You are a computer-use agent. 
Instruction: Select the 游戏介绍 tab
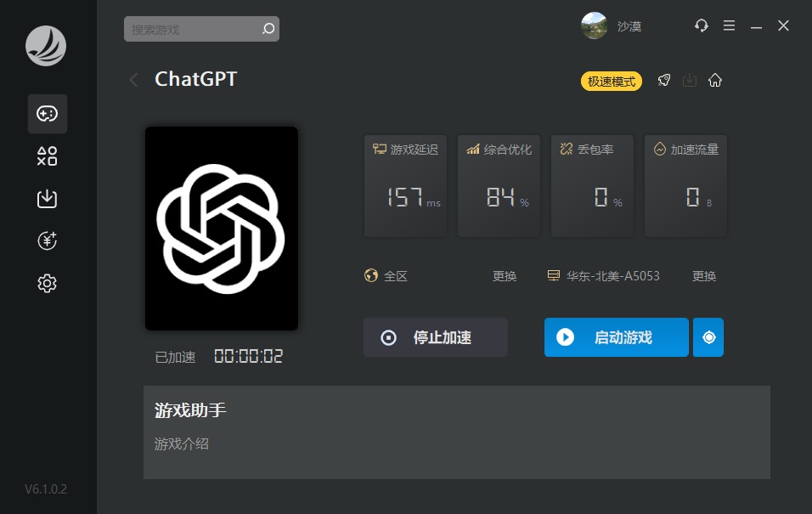pos(181,444)
